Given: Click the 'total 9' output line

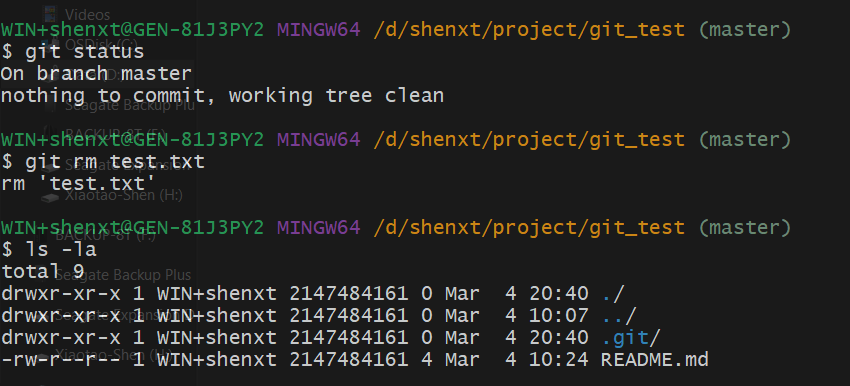Looking at the screenshot, I should click(42, 272).
